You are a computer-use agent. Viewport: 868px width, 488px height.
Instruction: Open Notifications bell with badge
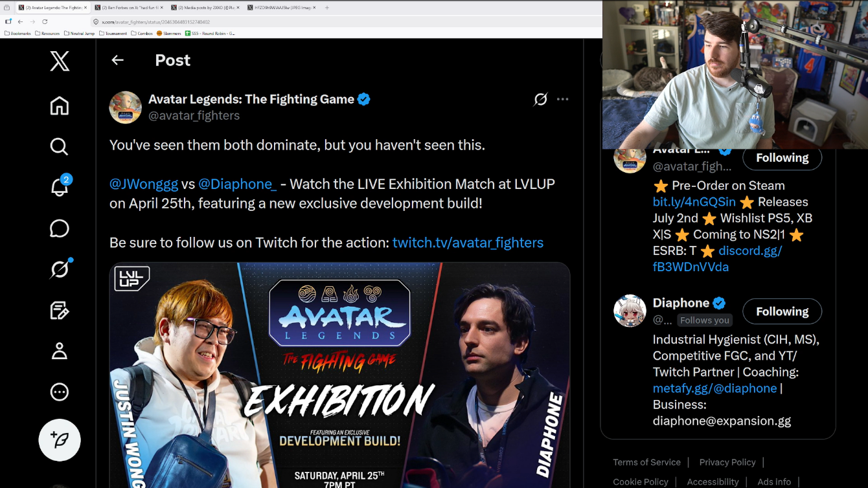[x=60, y=186]
